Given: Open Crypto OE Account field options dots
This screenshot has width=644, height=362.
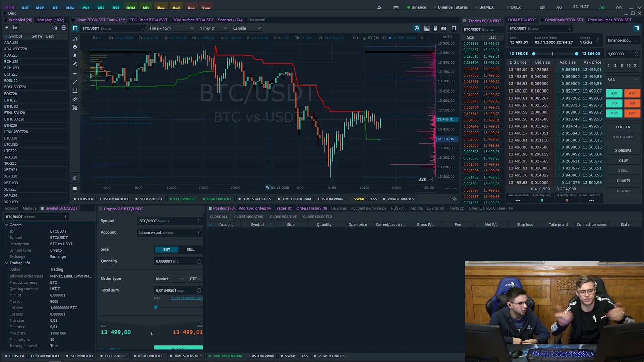Looking at the screenshot, I should [x=198, y=233].
